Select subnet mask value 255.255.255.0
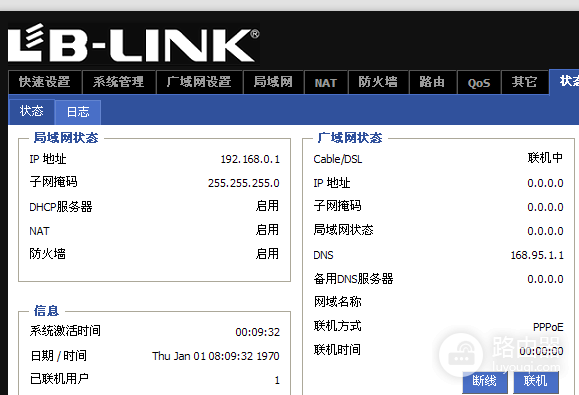The height and width of the screenshot is (395, 579). coord(244,183)
